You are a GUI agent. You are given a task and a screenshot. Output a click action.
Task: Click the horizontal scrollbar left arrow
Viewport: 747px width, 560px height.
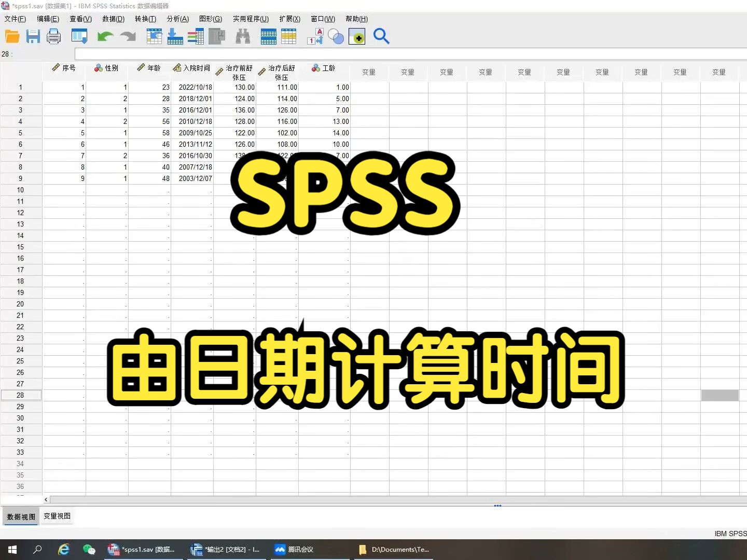pos(46,499)
